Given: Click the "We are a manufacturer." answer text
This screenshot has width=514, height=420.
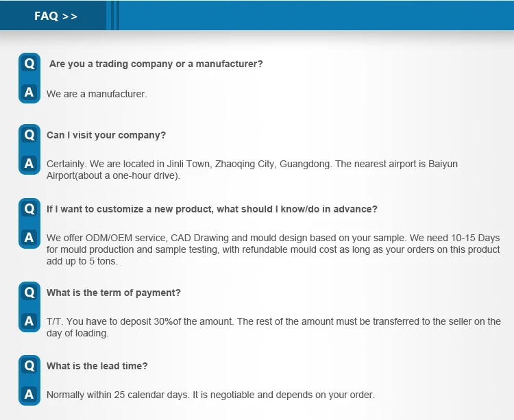Looking at the screenshot, I should [97, 94].
